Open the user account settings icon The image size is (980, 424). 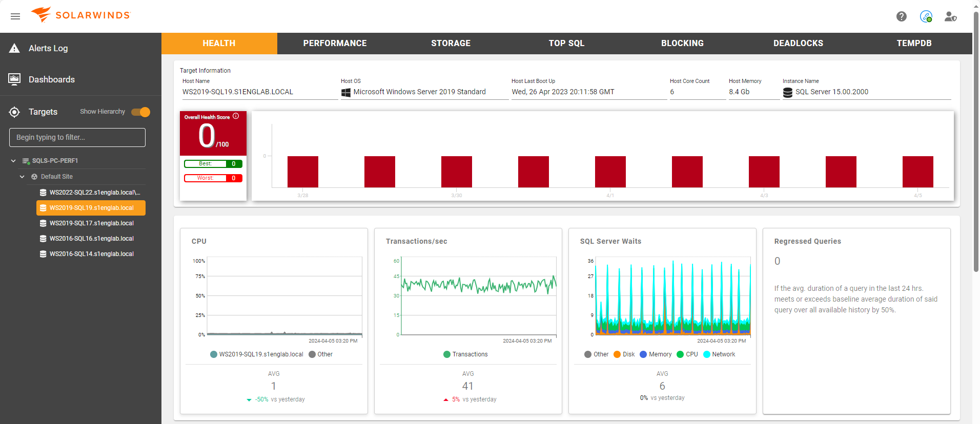(x=950, y=16)
